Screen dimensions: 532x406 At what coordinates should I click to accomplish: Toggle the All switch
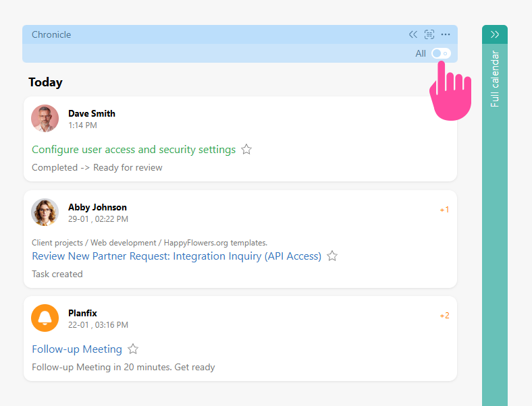pyautogui.click(x=441, y=53)
